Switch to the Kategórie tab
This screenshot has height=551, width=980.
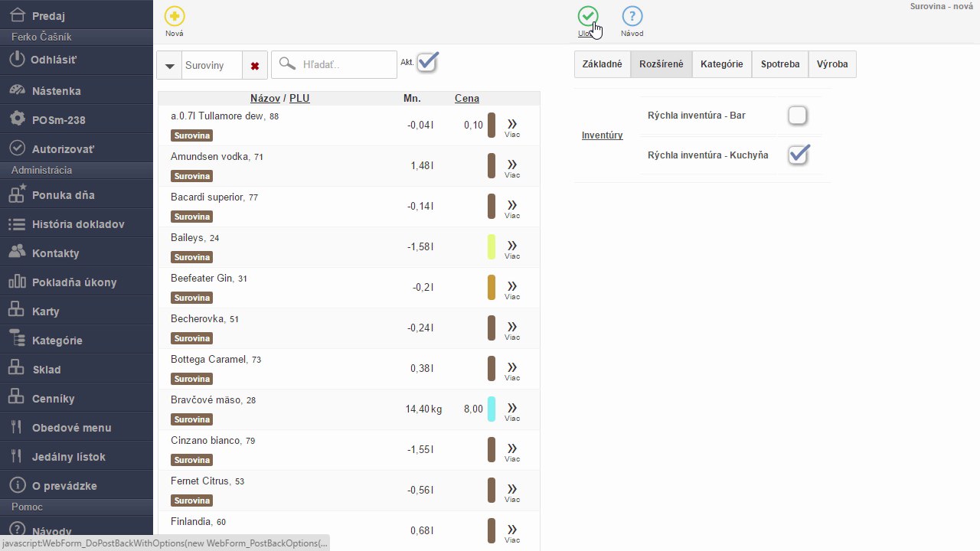click(x=722, y=64)
